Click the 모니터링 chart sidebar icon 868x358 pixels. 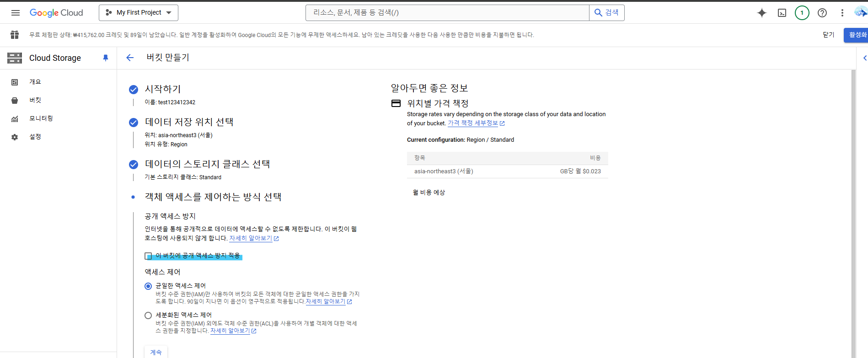click(15, 119)
